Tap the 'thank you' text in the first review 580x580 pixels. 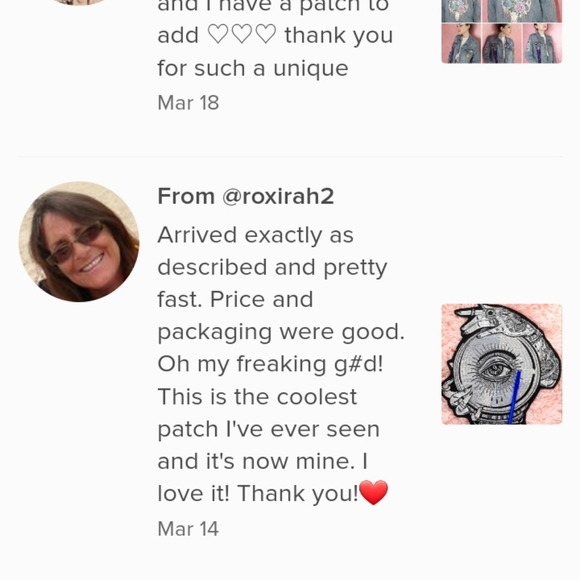pyautogui.click(x=338, y=36)
